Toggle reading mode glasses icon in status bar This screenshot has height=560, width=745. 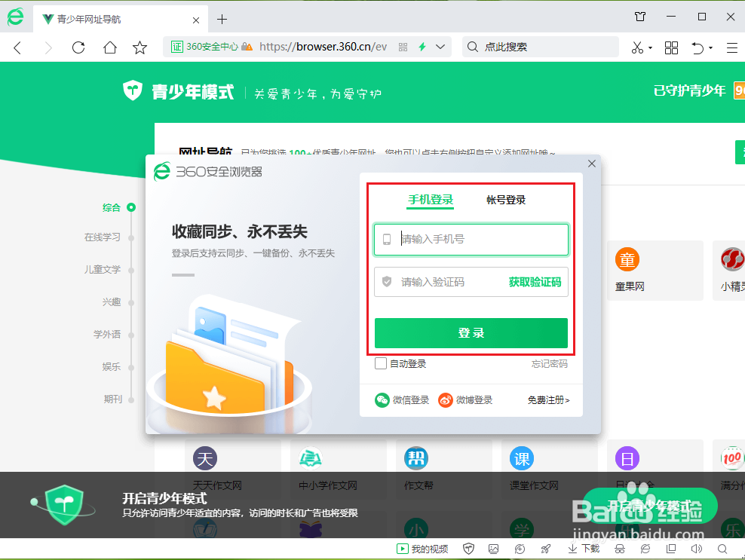click(618, 548)
